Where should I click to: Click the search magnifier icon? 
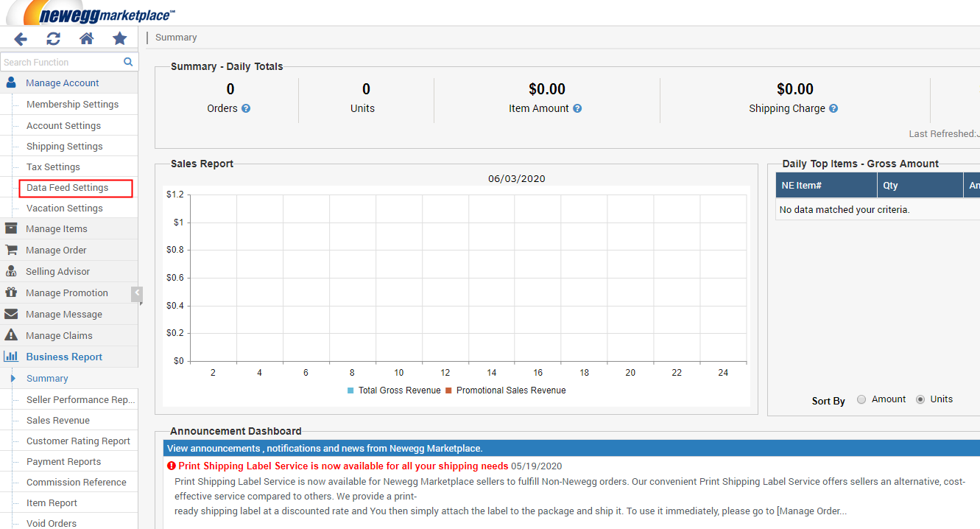coord(128,62)
